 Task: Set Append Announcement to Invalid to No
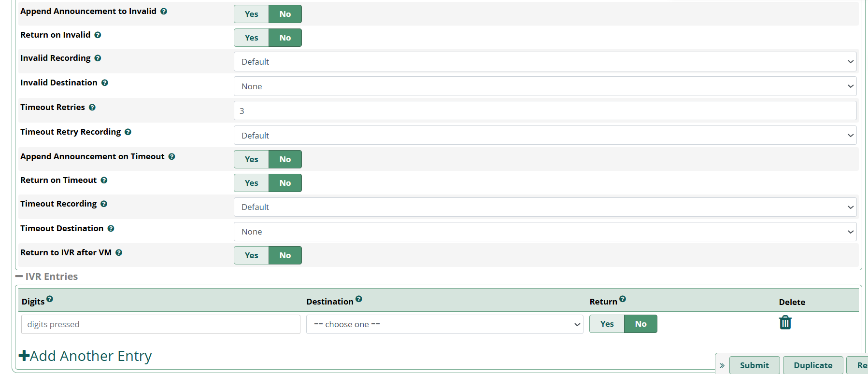point(285,14)
